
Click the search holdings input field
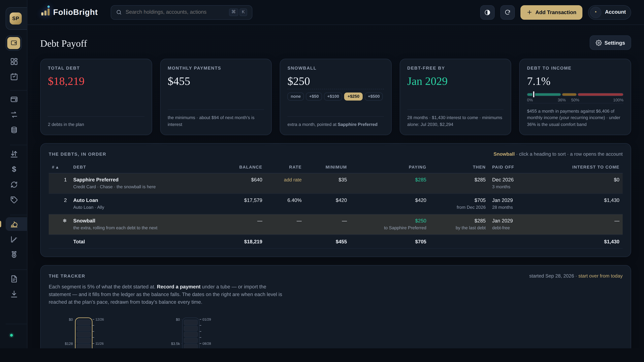pyautogui.click(x=182, y=12)
